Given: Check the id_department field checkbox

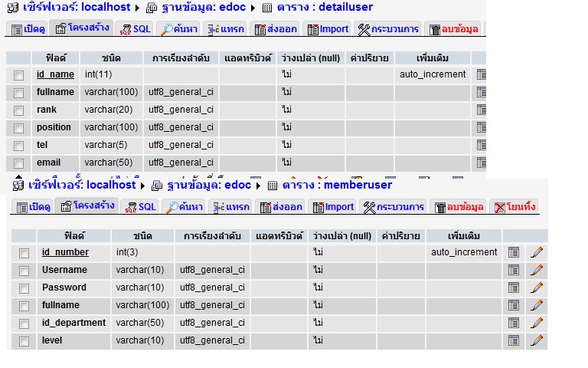Looking at the screenshot, I should tap(24, 324).
